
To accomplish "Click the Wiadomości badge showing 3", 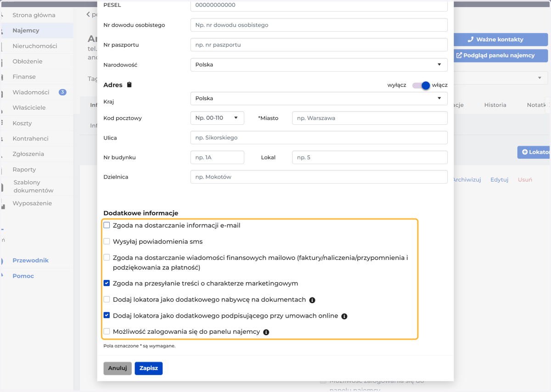I will (x=62, y=92).
